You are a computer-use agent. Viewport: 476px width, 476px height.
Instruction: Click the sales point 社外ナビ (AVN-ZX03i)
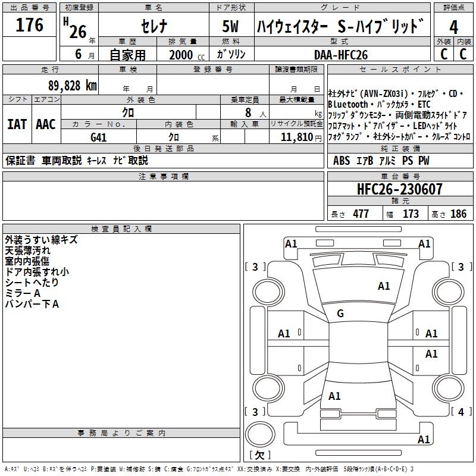pos(368,93)
